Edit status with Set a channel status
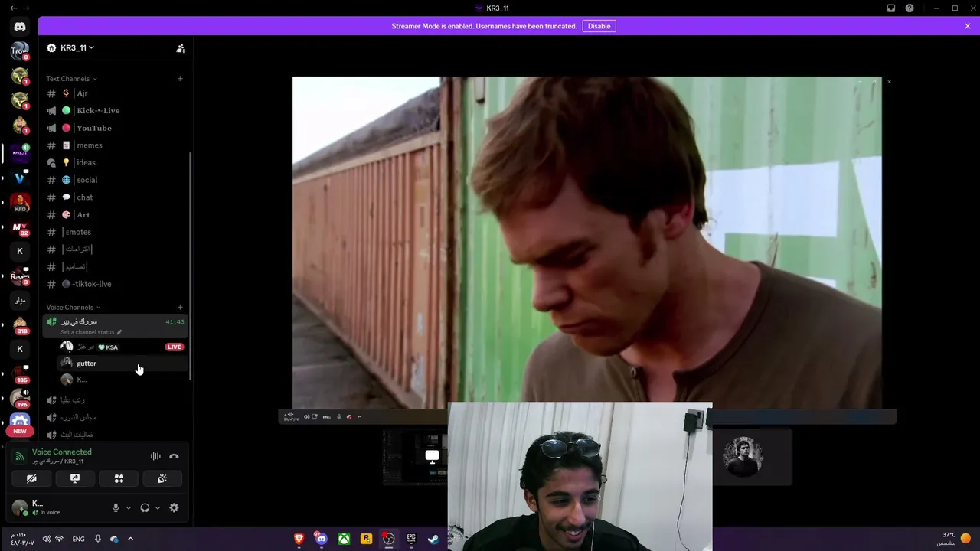 [x=91, y=332]
